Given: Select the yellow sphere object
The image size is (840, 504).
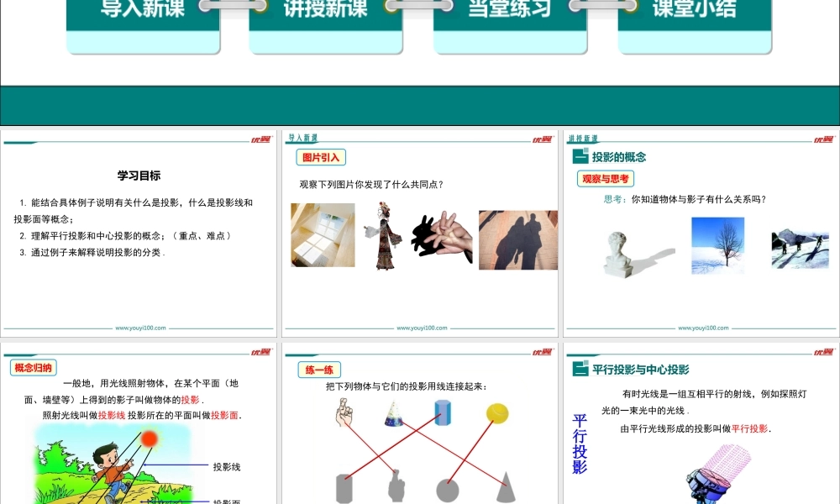Looking at the screenshot, I should point(496,412).
